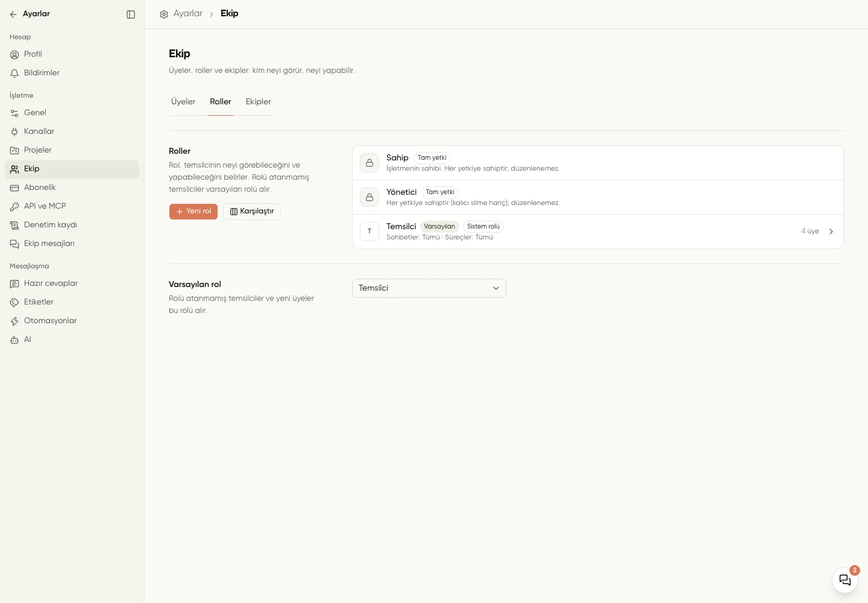Click the Sahip role name

tap(397, 158)
